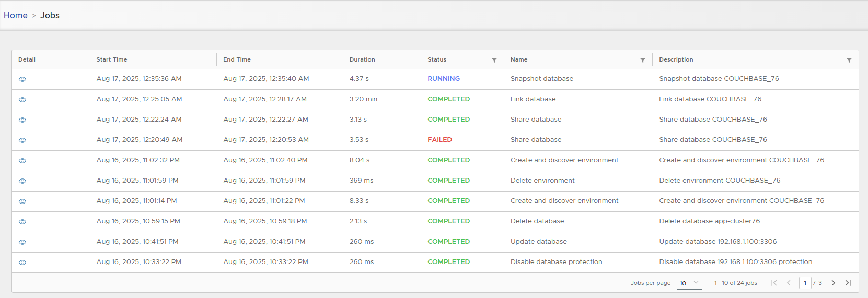Open the Description column filter
Image resolution: width=868 pixels, height=298 pixels.
pyautogui.click(x=849, y=61)
